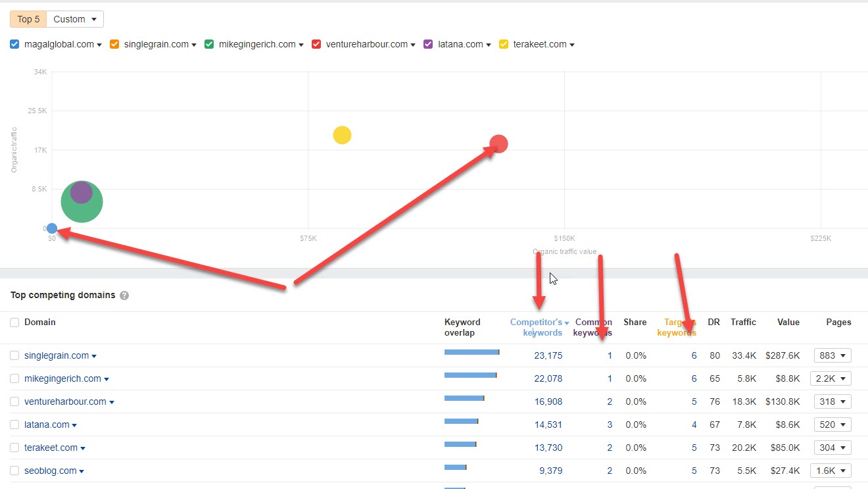Toggle ventureharbour.com legend checkbox
Image resolution: width=868 pixels, height=489 pixels.
pos(316,44)
